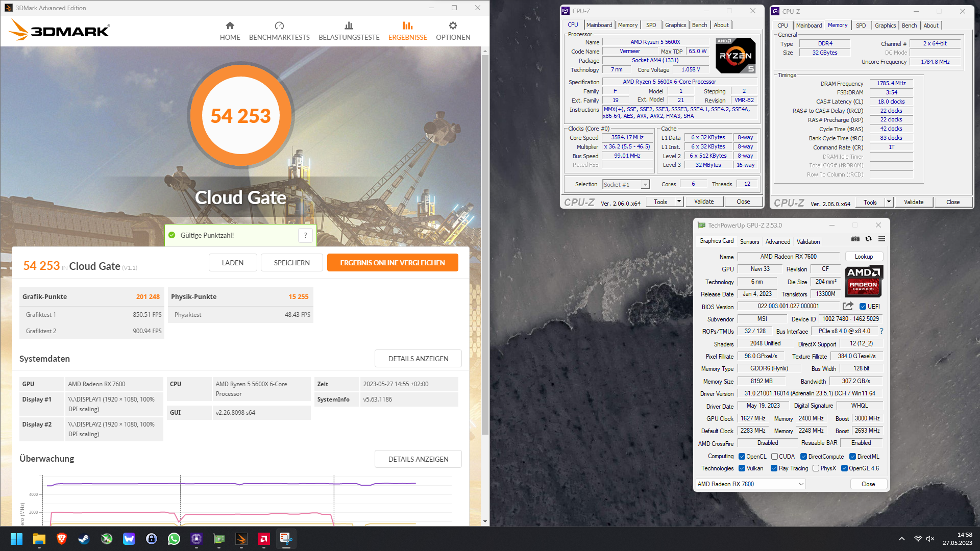Image resolution: width=980 pixels, height=551 pixels.
Task: Toggle the CUDA checkbox
Action: coord(774,457)
